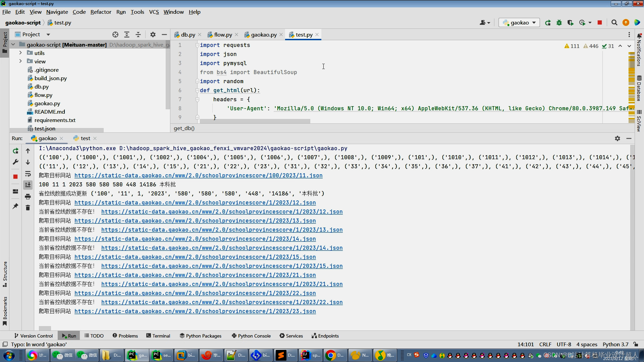Open Search Everywhere magnifier
The image size is (644, 362).
click(x=614, y=23)
